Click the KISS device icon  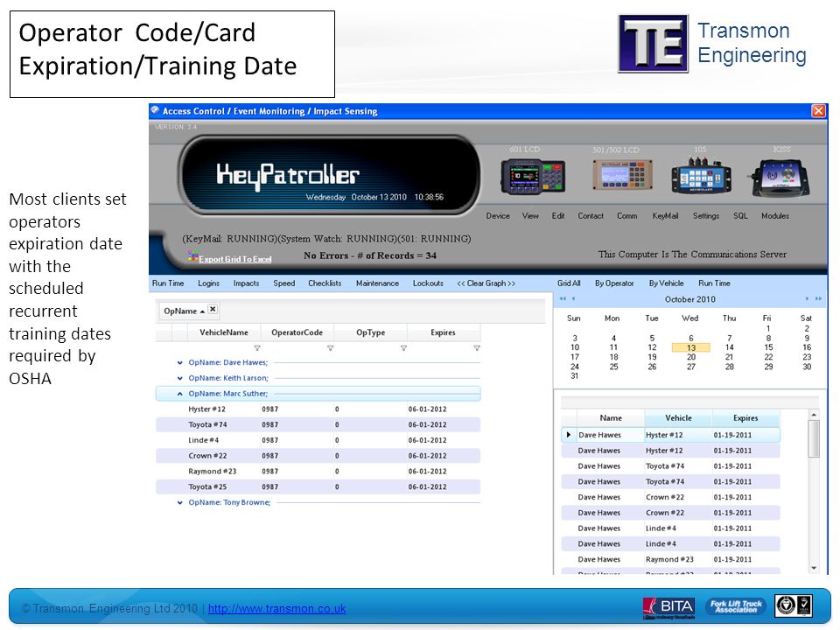[781, 178]
